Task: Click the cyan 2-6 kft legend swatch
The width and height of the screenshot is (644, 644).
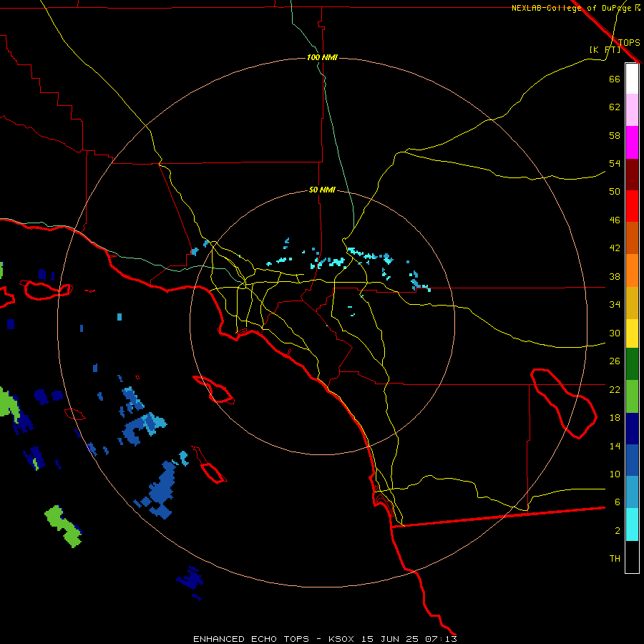Action: [632, 525]
